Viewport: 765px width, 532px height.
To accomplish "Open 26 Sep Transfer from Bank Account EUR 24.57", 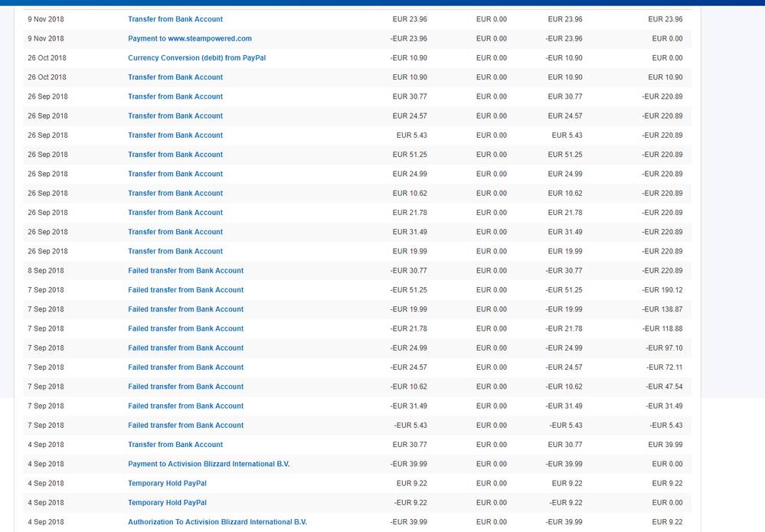I will coord(175,116).
